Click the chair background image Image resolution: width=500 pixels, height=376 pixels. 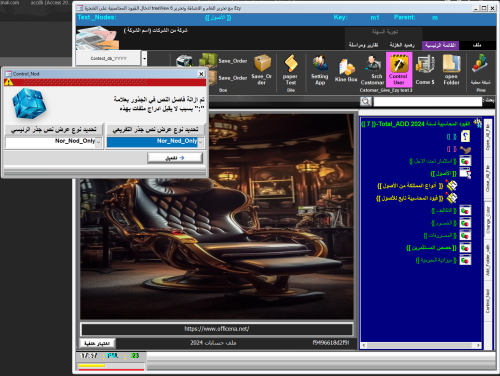[x=217, y=216]
